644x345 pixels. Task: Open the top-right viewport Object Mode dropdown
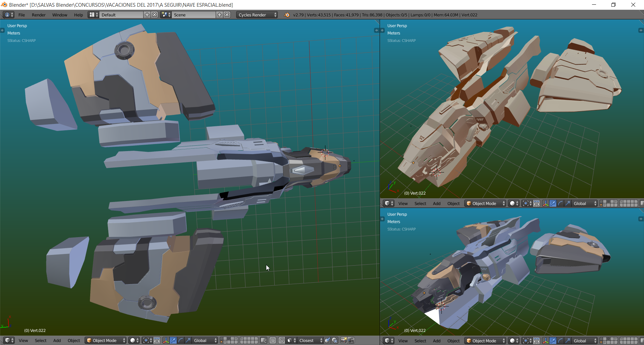click(x=485, y=203)
